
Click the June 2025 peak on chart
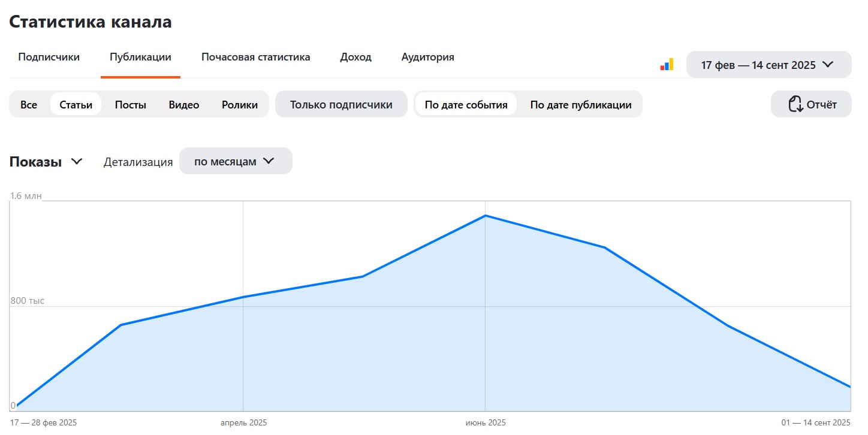pos(485,216)
